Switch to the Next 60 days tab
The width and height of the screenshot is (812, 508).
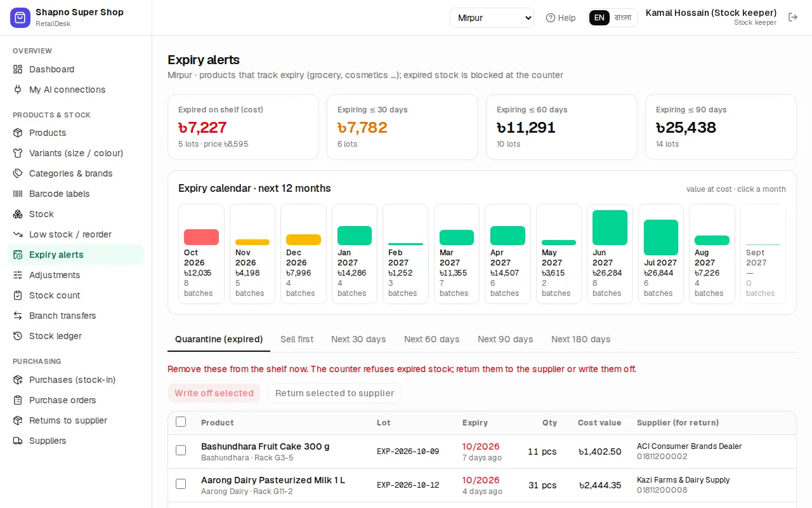432,339
